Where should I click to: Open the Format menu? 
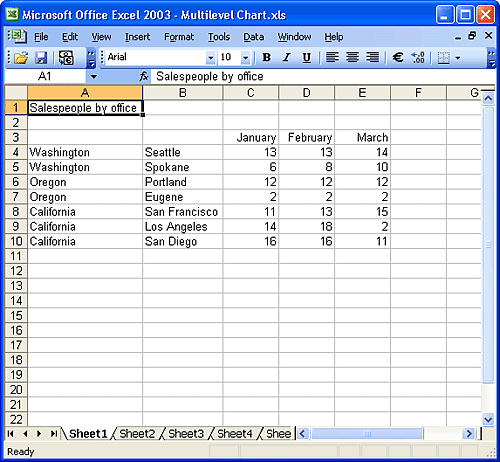click(179, 37)
